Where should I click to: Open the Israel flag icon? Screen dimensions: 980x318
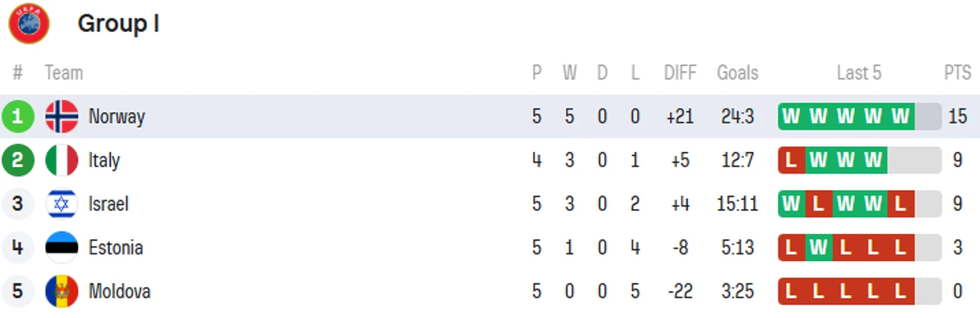(x=62, y=204)
